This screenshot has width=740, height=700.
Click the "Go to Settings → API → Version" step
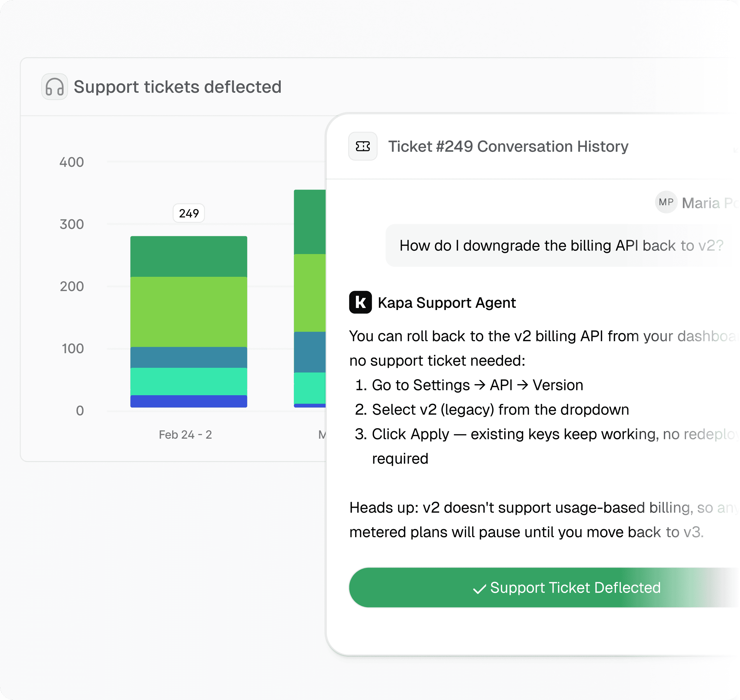click(477, 385)
